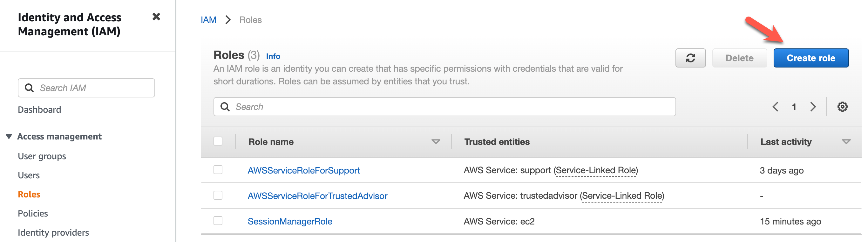Click the magnifier icon in roles search
The height and width of the screenshot is (242, 868).
point(225,107)
